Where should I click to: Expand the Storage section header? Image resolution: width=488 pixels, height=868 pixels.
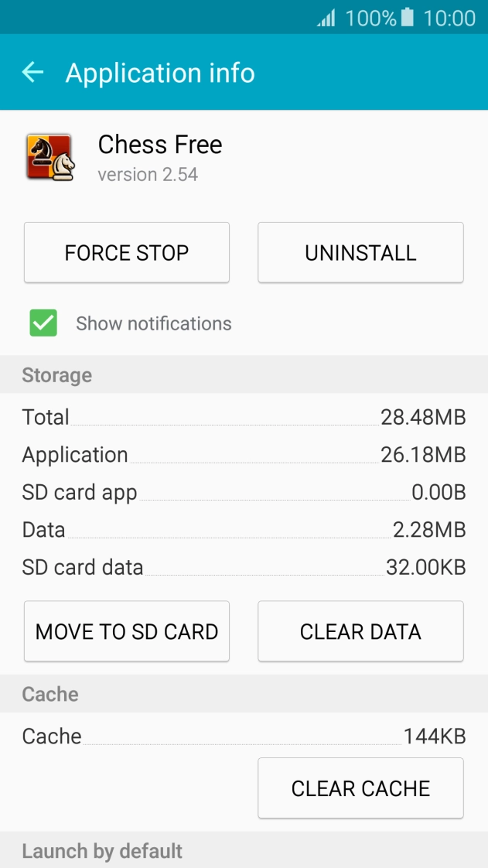coord(56,375)
